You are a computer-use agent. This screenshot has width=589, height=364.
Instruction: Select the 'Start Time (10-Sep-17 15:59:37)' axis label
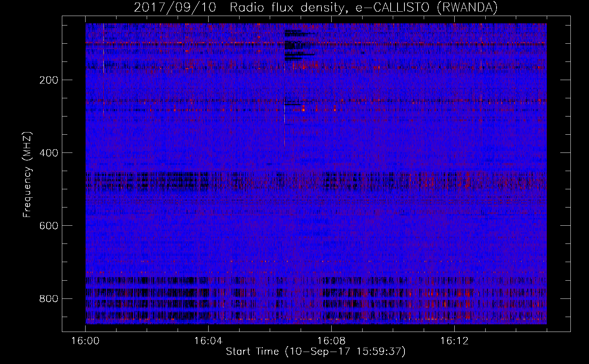coord(316,352)
